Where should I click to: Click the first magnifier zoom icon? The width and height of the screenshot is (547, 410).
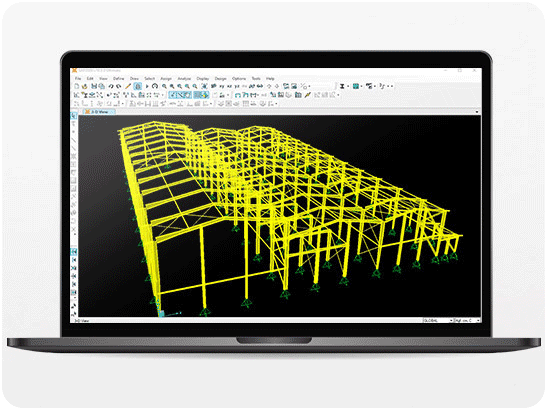(x=164, y=86)
